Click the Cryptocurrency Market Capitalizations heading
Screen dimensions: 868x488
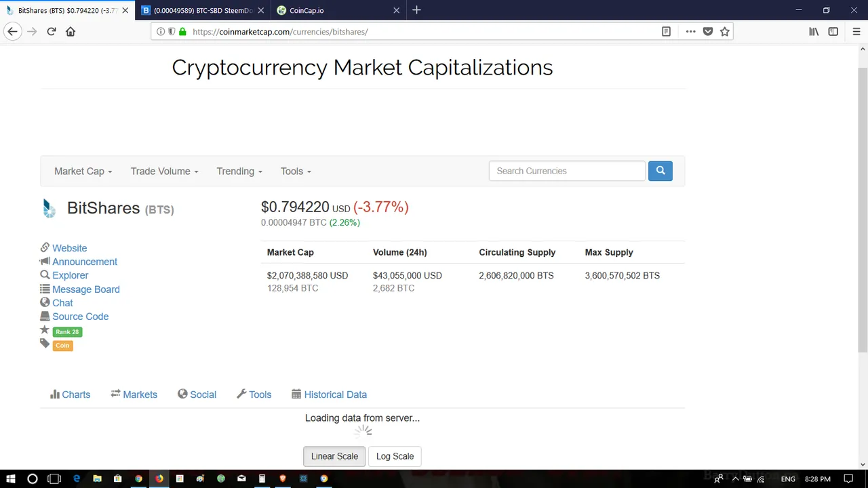coord(362,67)
